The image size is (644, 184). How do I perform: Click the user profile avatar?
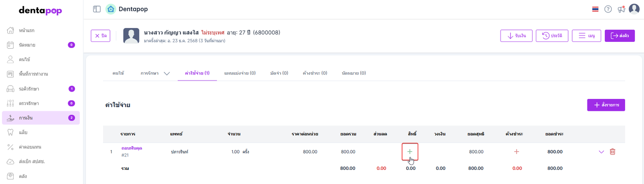click(634, 9)
